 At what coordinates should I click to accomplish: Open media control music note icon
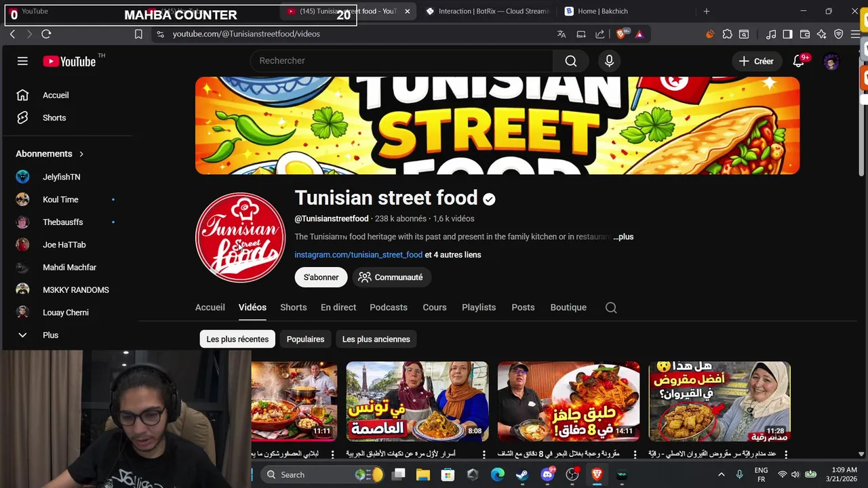pyautogui.click(x=771, y=34)
